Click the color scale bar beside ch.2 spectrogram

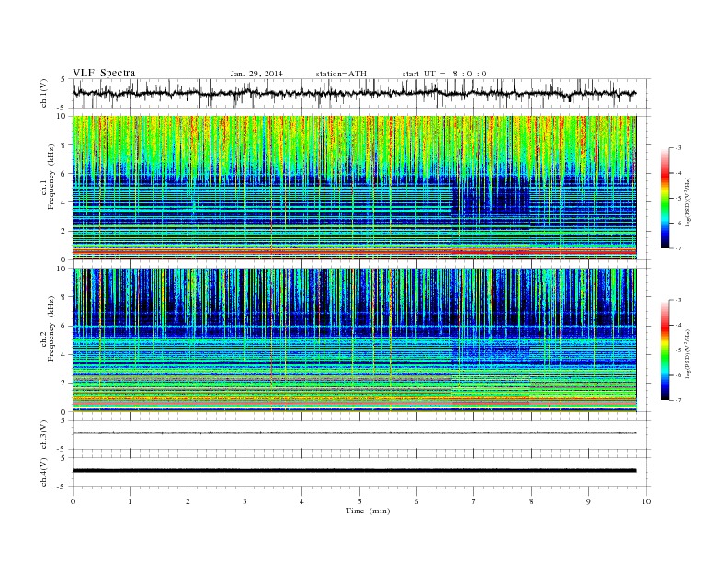click(x=665, y=350)
